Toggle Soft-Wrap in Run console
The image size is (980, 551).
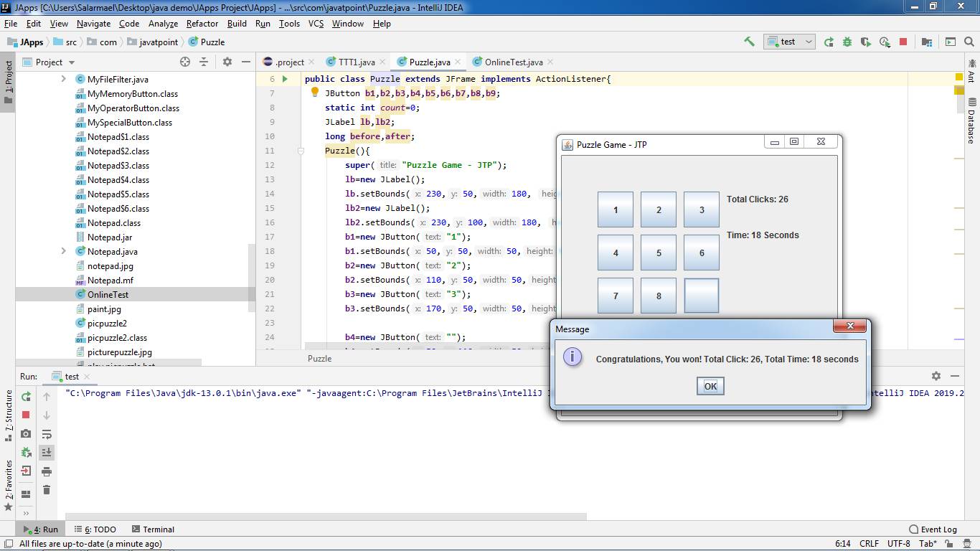(x=47, y=434)
